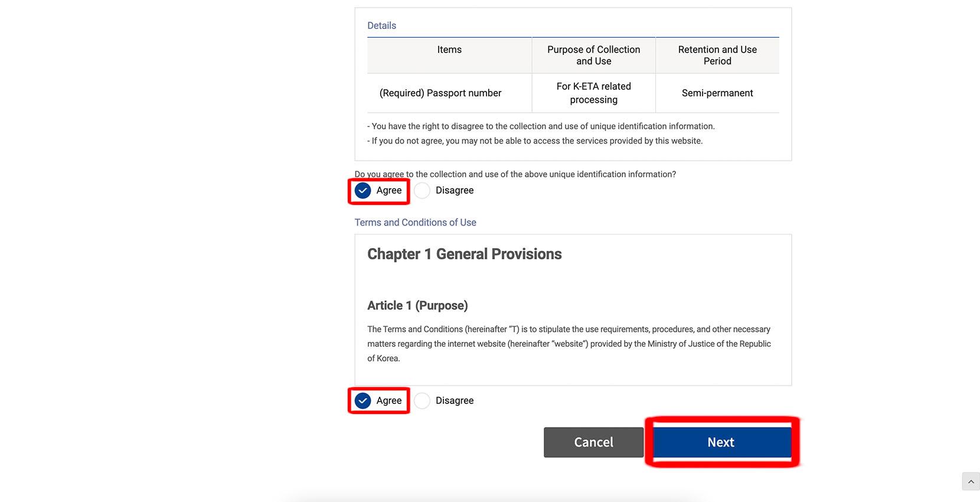Click the scroll-to-top arrow icon
This screenshot has width=980, height=502.
(971, 481)
